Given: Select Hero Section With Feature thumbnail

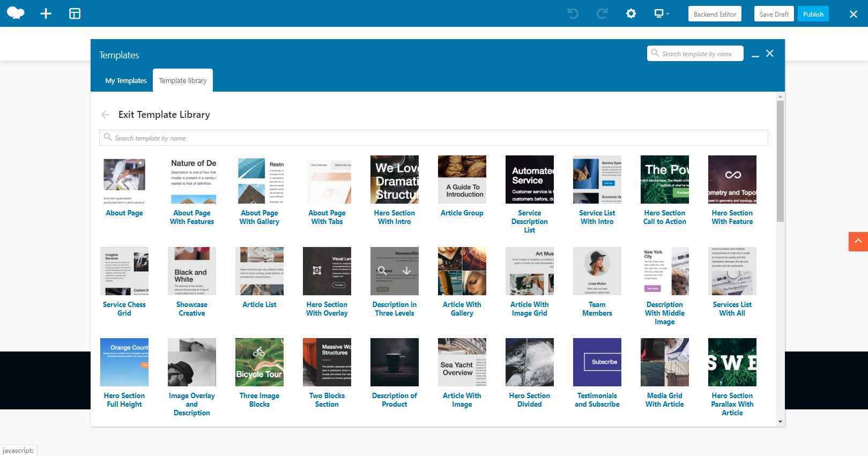Looking at the screenshot, I should tap(732, 180).
